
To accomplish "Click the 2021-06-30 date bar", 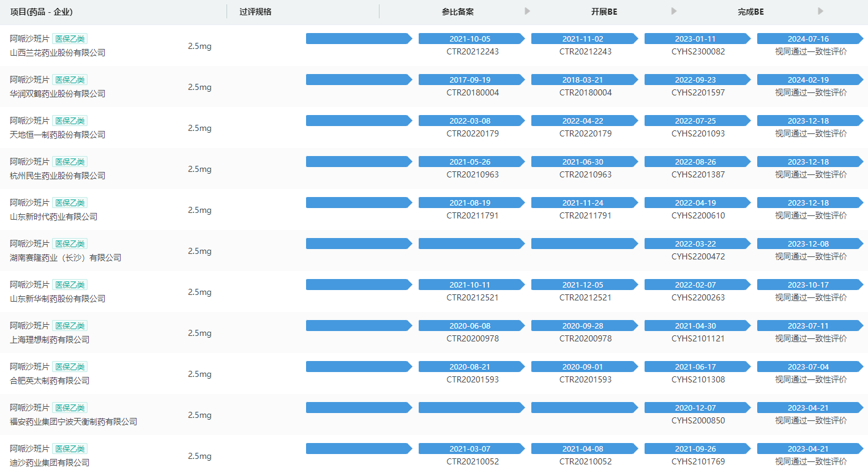I will coord(585,162).
